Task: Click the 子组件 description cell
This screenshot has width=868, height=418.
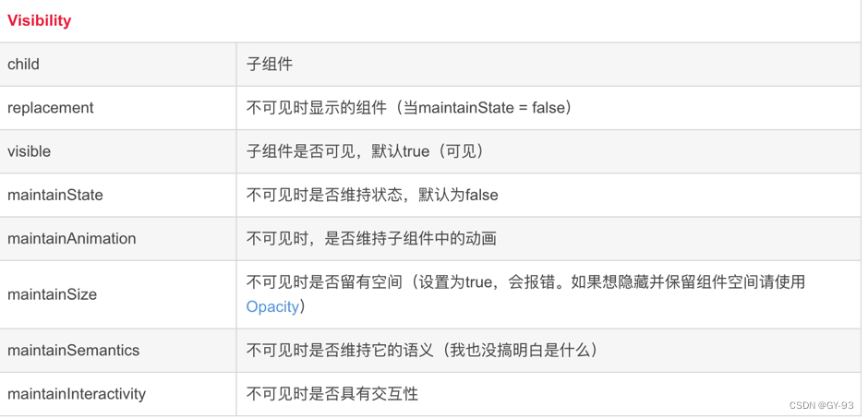Action: (x=548, y=65)
